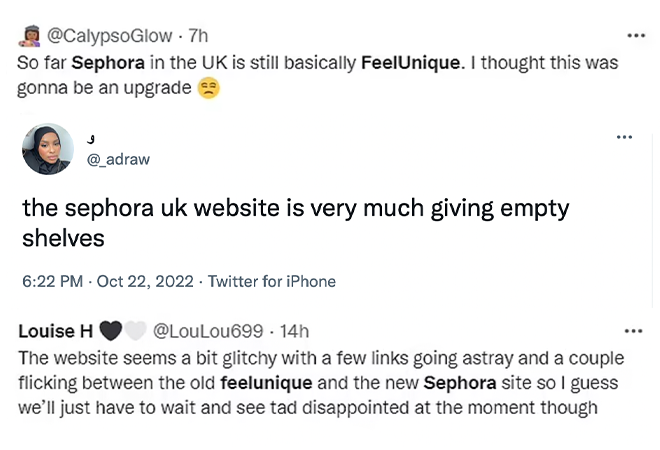Open more options on Louise H's tweet
Screen dimensions: 660x450
[x=634, y=330]
